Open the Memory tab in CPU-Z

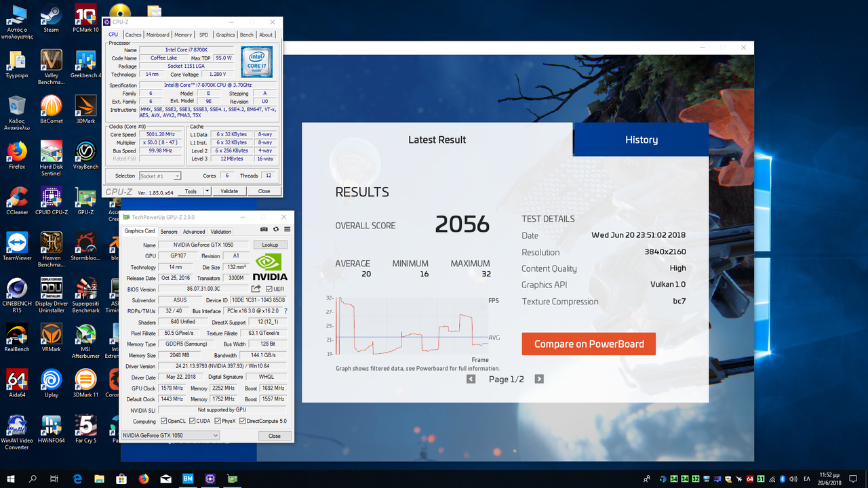(183, 35)
